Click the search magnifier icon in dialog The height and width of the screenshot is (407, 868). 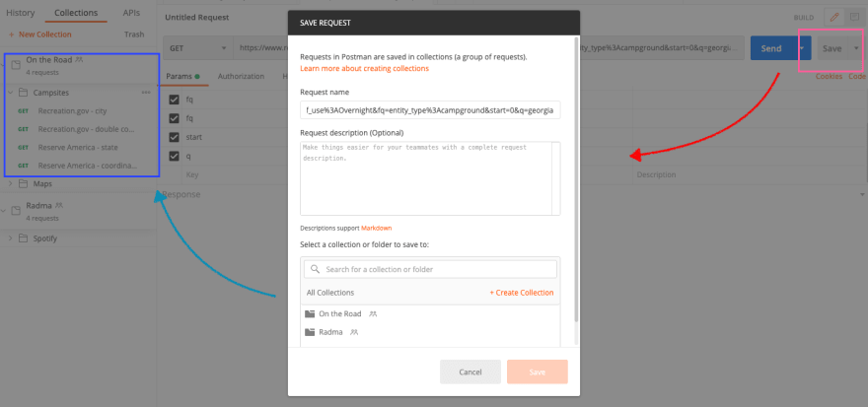[x=315, y=269]
